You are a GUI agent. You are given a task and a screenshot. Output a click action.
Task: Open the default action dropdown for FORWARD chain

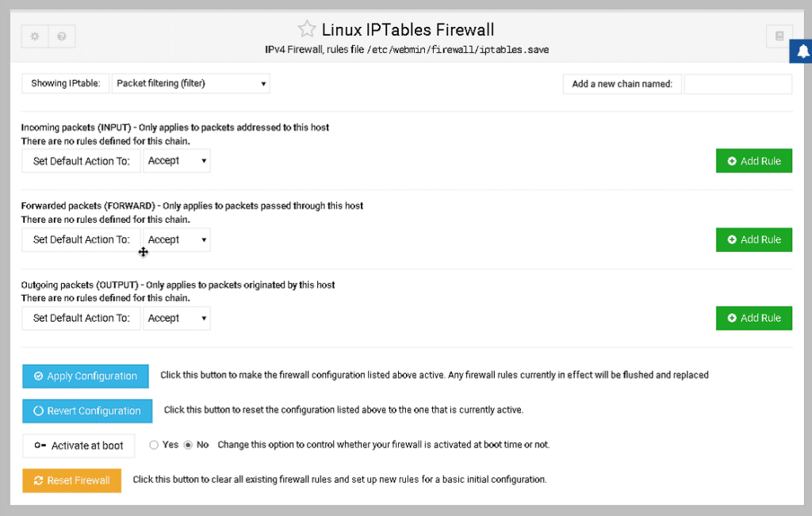pos(176,239)
